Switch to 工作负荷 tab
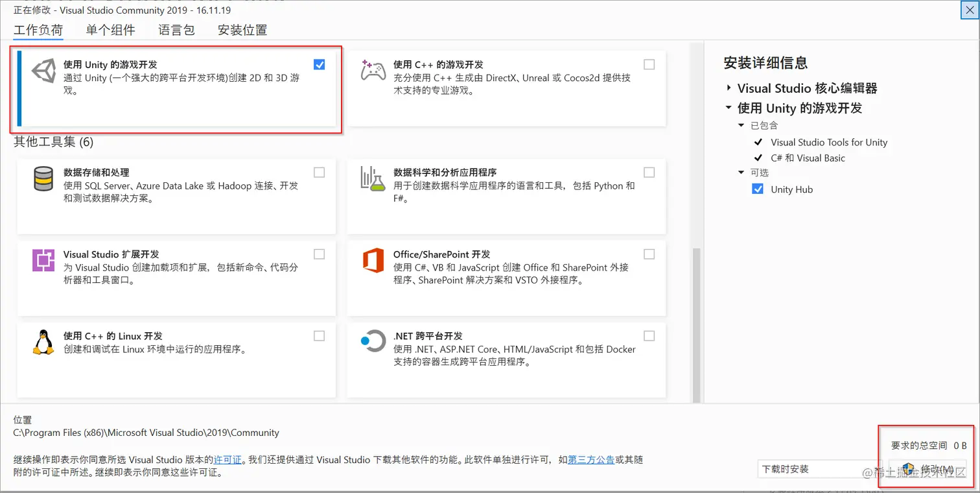980x493 pixels. (38, 30)
